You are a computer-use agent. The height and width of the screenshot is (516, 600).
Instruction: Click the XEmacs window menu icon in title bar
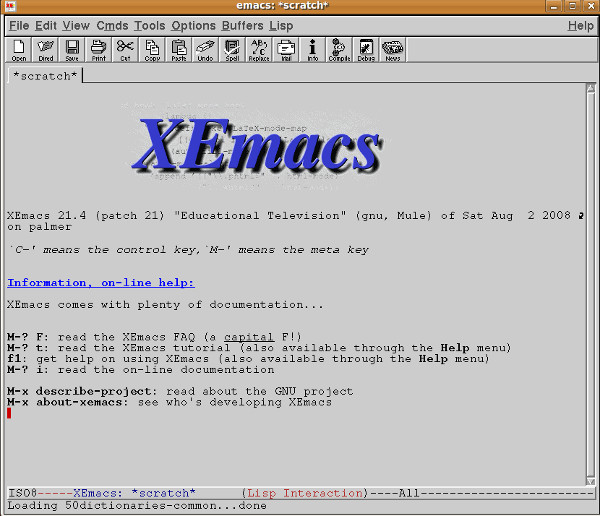click(10, 6)
